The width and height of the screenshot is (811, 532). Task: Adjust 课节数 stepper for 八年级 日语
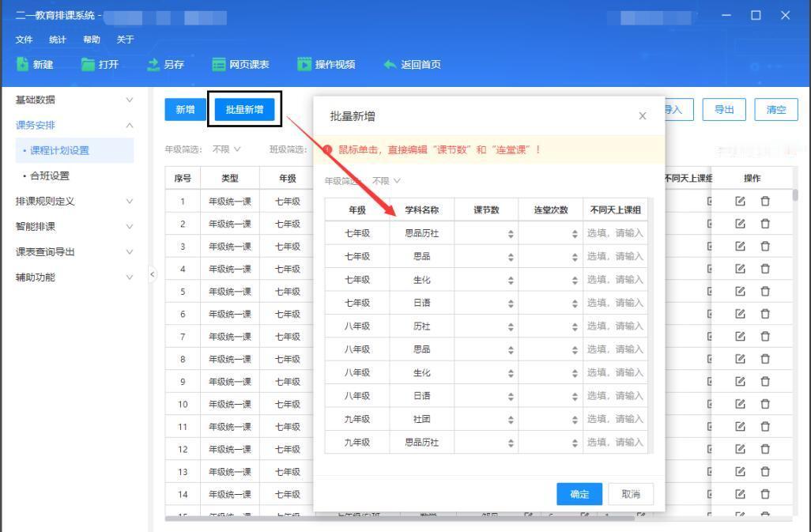point(511,397)
